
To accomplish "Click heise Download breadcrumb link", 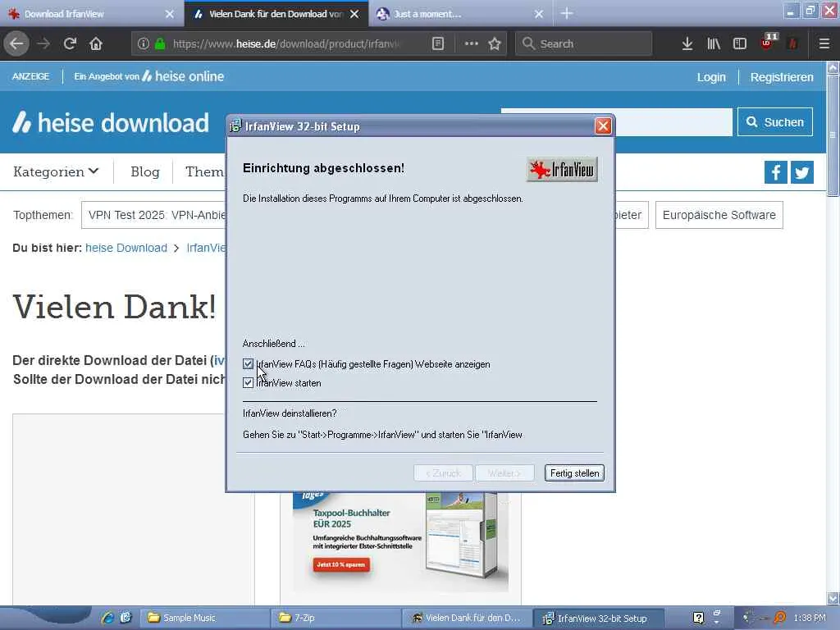I will [126, 248].
